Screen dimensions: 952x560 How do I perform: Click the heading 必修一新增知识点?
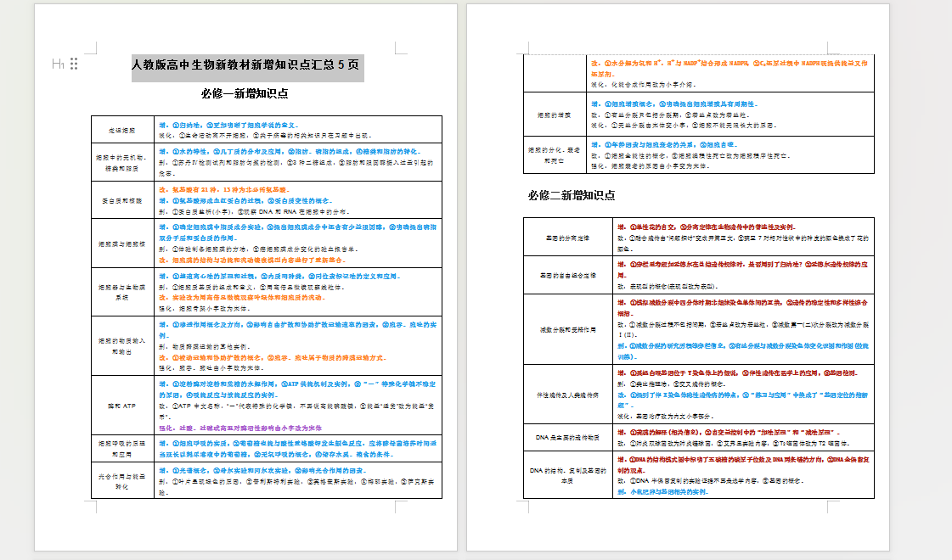point(245,93)
